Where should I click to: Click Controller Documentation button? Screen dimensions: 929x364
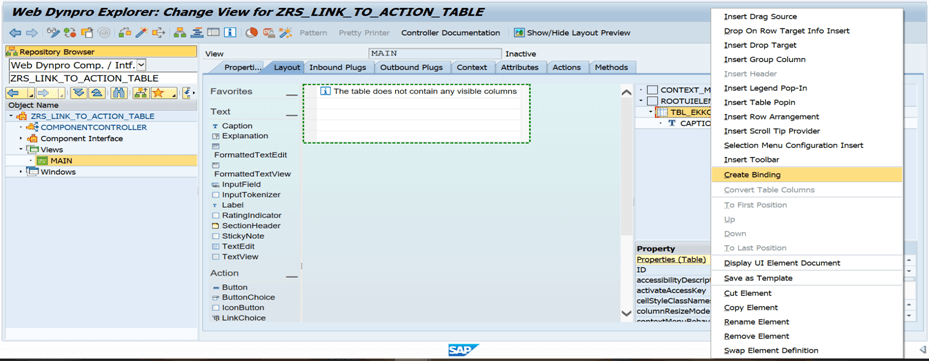point(450,33)
